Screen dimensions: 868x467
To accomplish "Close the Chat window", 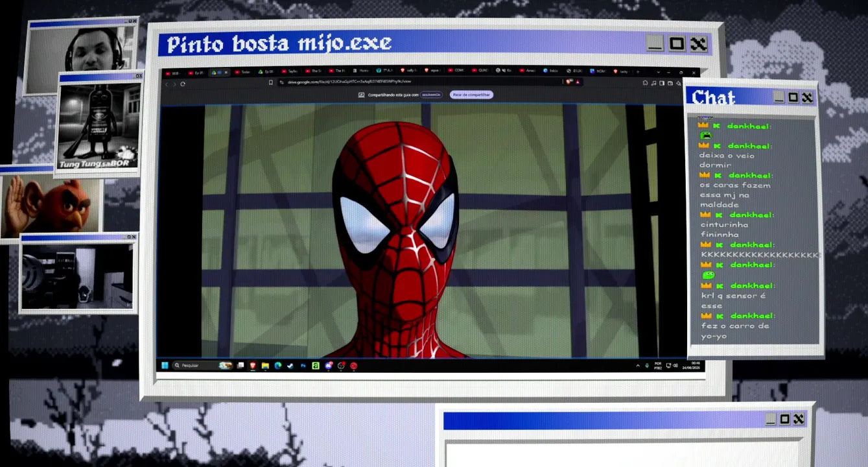I will (x=807, y=98).
